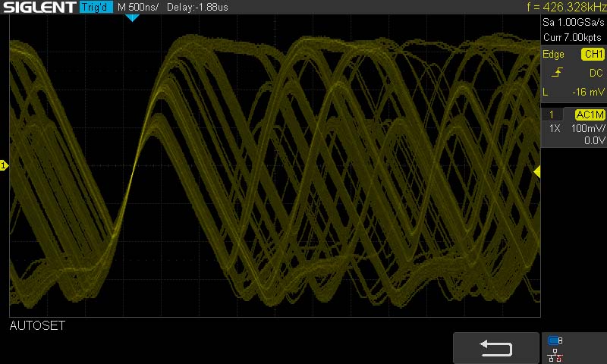Click the AC1M coupling badge
The image size is (607, 364).
coord(590,115)
